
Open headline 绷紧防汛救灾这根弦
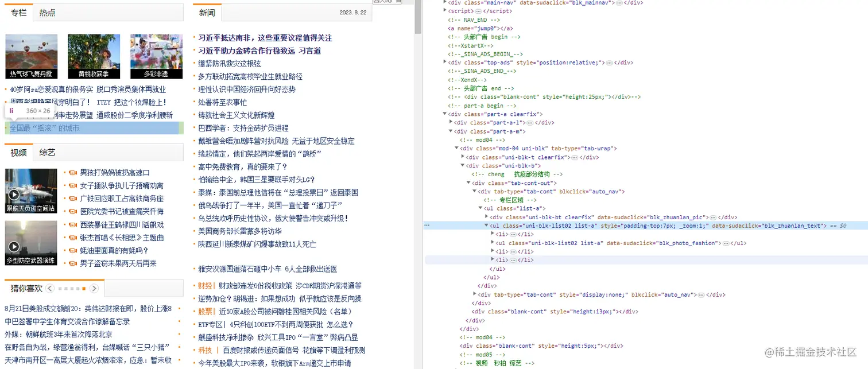[x=230, y=64]
